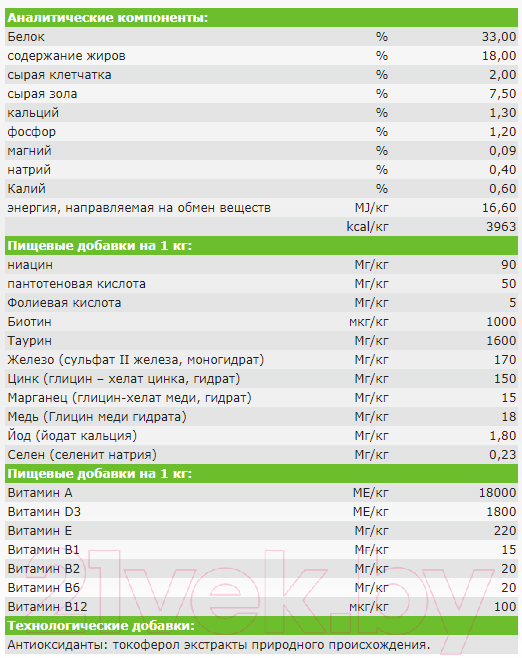Select the 'Витамин B12' row label
This screenshot has width=522, height=658.
47,607
